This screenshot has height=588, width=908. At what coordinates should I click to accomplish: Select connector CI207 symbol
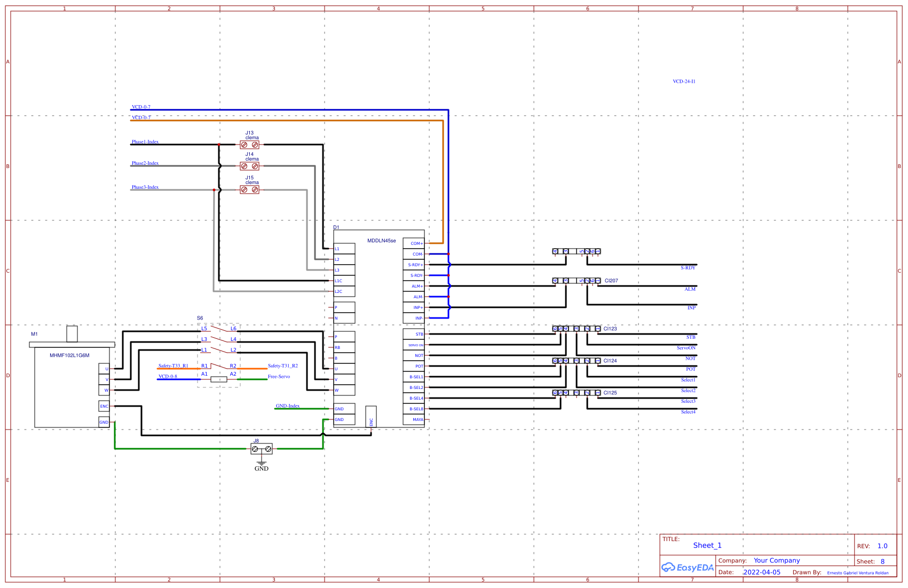click(x=577, y=280)
